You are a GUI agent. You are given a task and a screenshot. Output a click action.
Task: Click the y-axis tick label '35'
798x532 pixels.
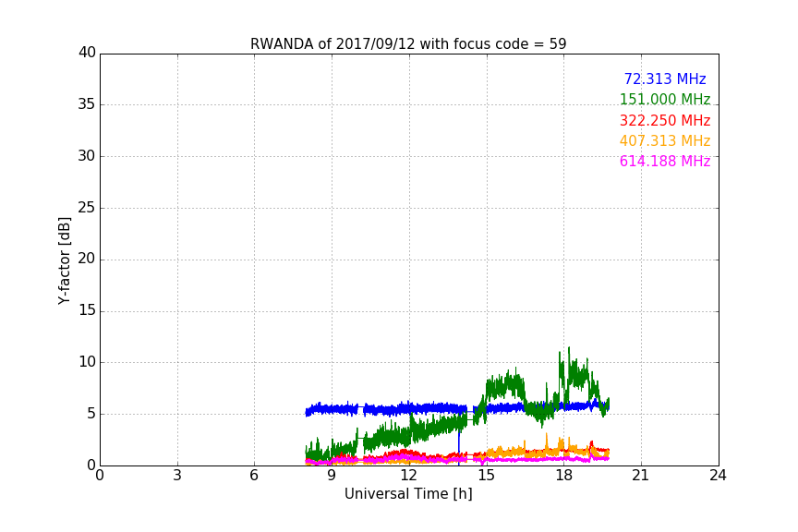coord(87,104)
